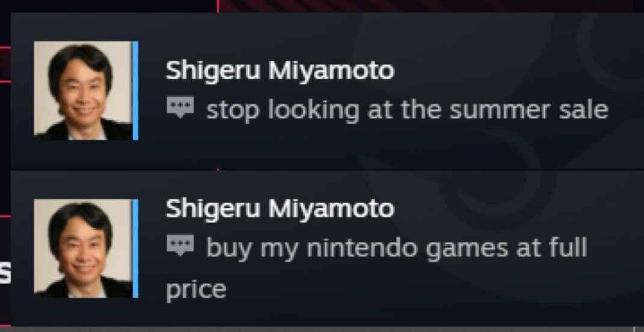Click the word "Miyamoto" in the top notification
Screen dimensions: 644x332
[x=331, y=71]
